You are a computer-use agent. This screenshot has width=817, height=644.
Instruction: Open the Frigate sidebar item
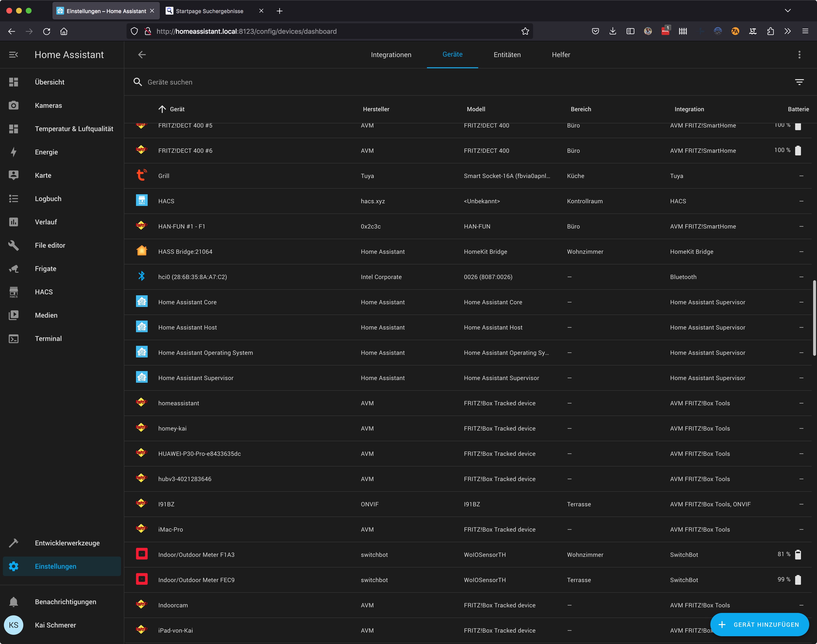(45, 269)
